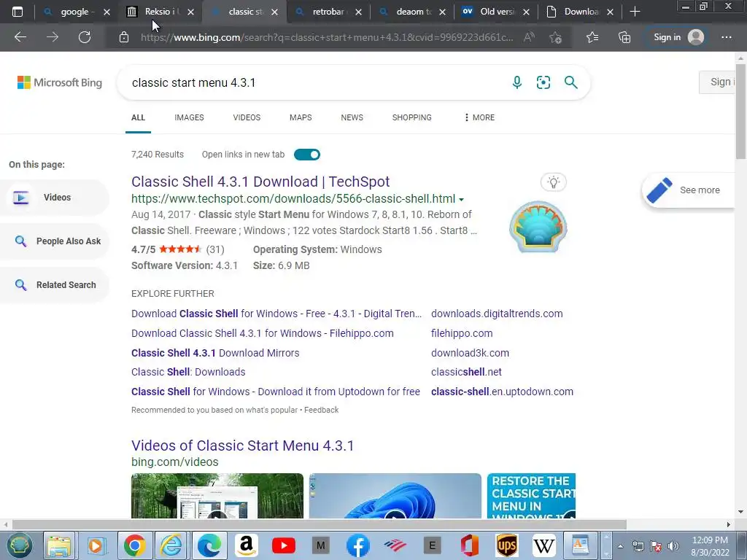The height and width of the screenshot is (560, 747).
Task: Open UPS taskbar shortcut
Action: tap(506, 545)
